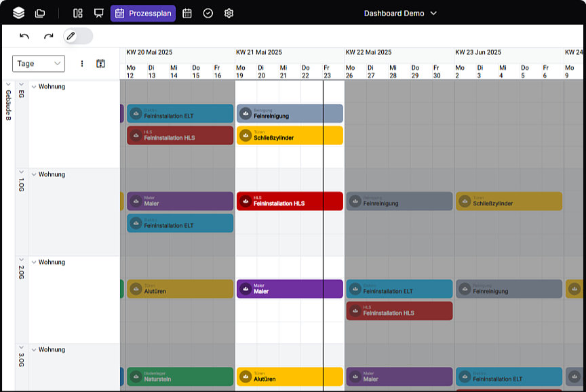The width and height of the screenshot is (586, 392).
Task: Collapse the Gebäude B group
Action: pyautogui.click(x=8, y=85)
